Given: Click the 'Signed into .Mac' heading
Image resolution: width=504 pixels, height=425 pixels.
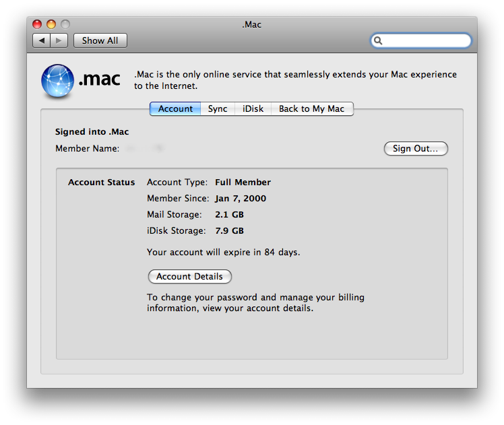Looking at the screenshot, I should pos(92,132).
